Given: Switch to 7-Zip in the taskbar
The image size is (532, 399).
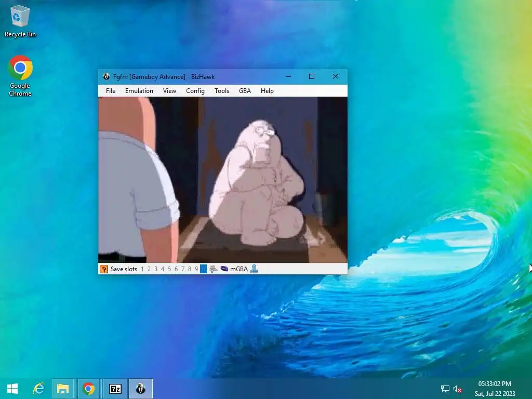Looking at the screenshot, I should (115, 389).
